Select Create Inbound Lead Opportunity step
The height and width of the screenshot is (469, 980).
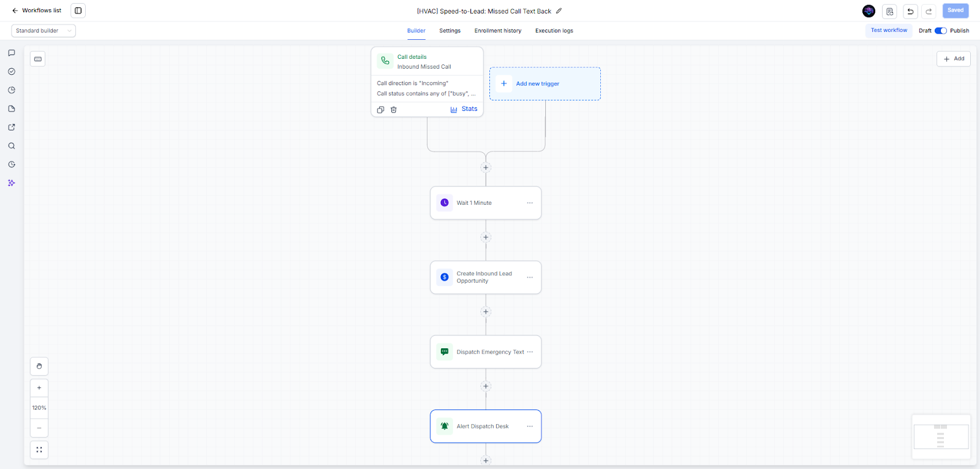click(x=486, y=277)
